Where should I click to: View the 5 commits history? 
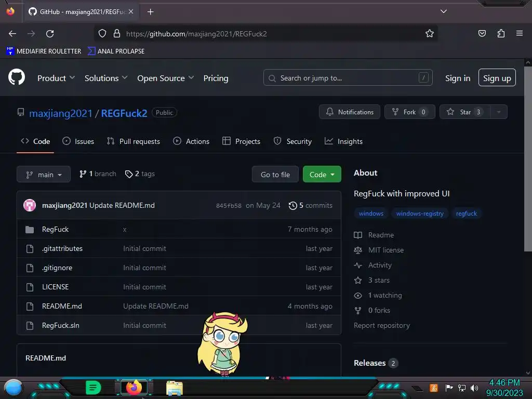pyautogui.click(x=311, y=205)
